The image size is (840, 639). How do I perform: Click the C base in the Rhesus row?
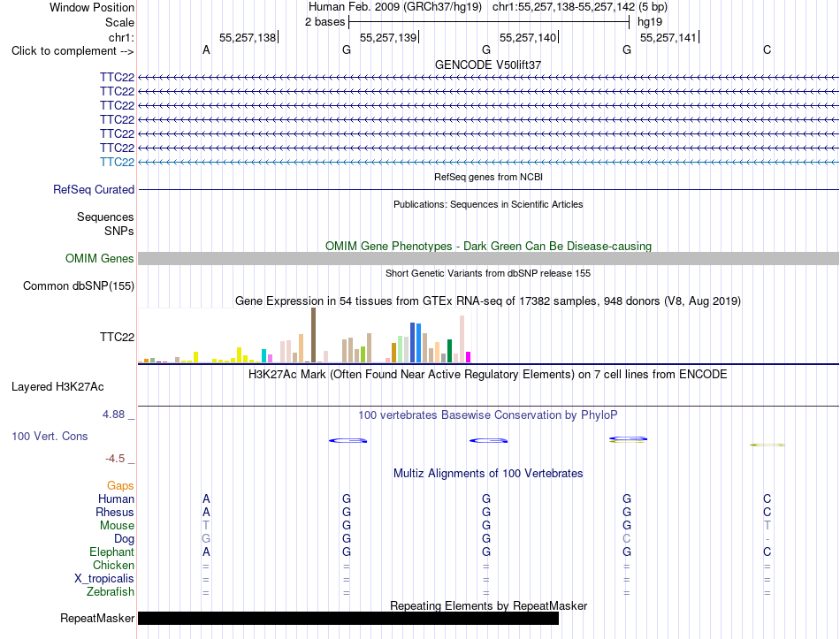[x=767, y=512]
